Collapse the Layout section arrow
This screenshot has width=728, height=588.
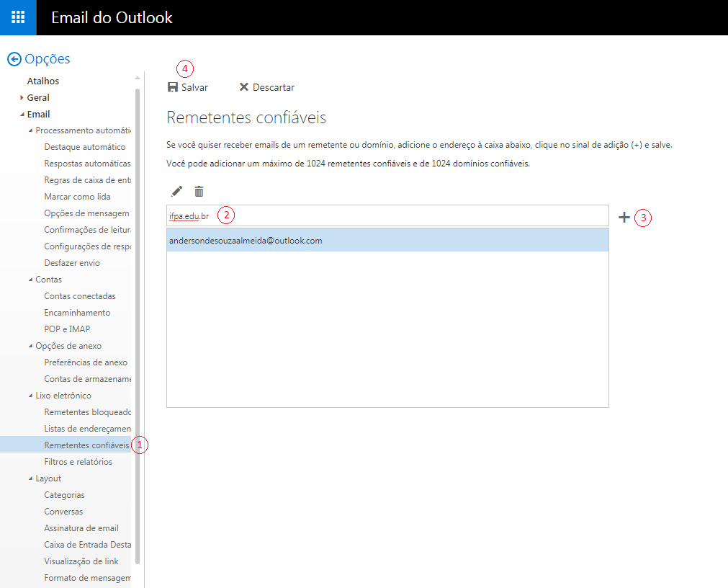30,478
